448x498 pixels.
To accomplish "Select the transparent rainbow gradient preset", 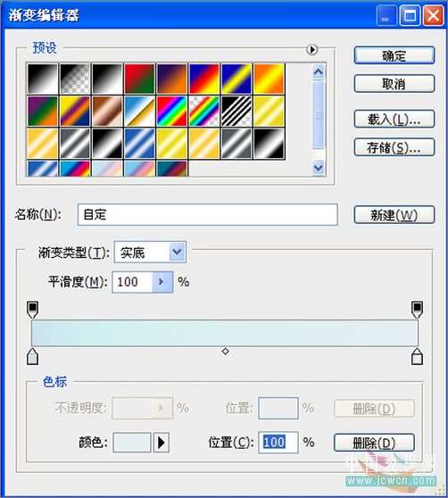I will click(x=204, y=112).
